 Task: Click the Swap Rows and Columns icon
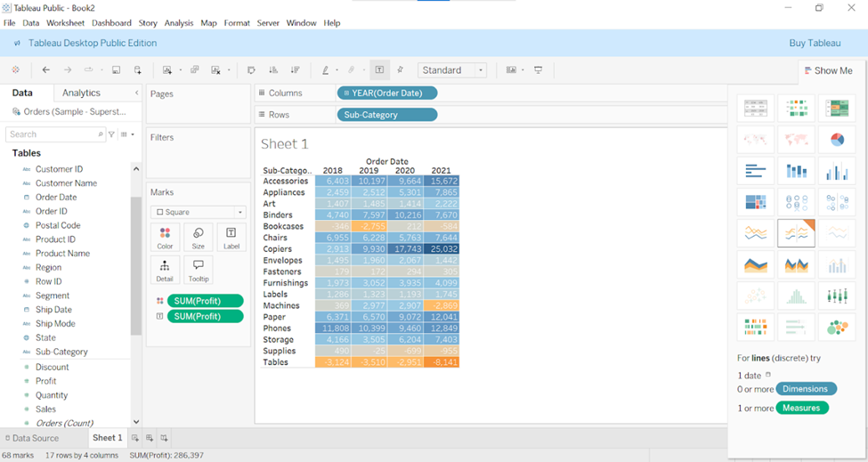pos(251,69)
